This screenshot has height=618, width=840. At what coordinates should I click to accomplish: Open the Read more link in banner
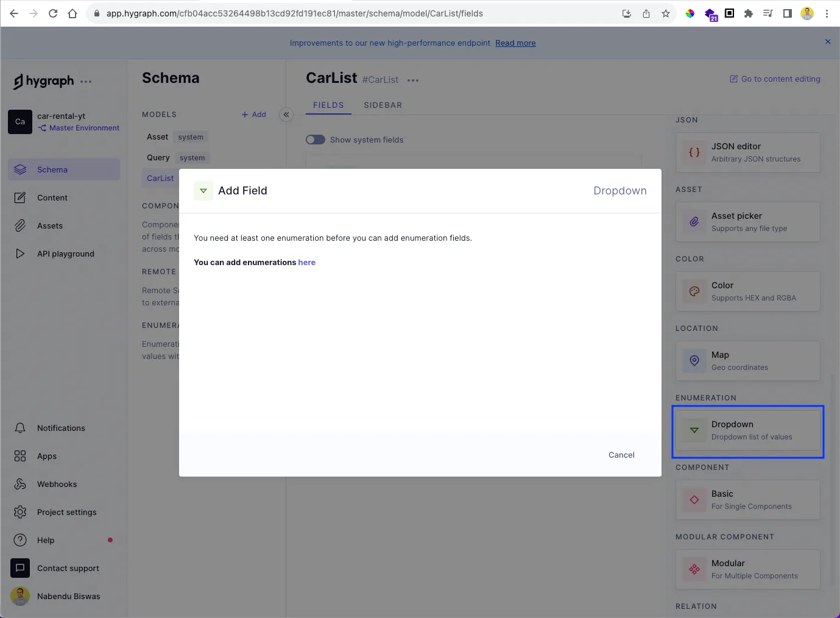point(515,43)
